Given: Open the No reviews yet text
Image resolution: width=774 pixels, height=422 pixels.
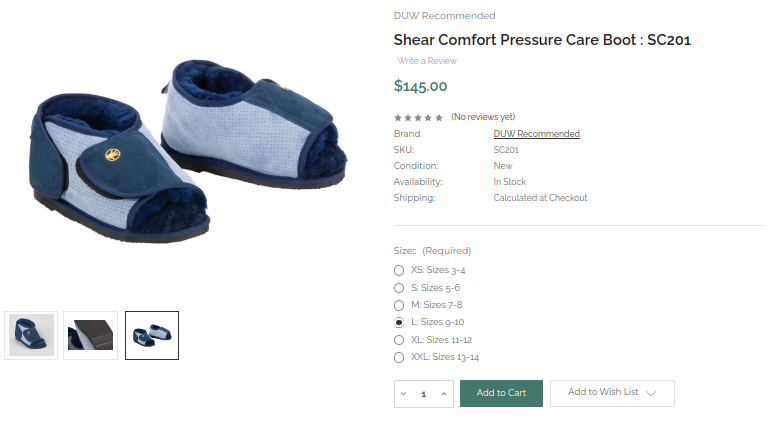Looking at the screenshot, I should pyautogui.click(x=483, y=117).
